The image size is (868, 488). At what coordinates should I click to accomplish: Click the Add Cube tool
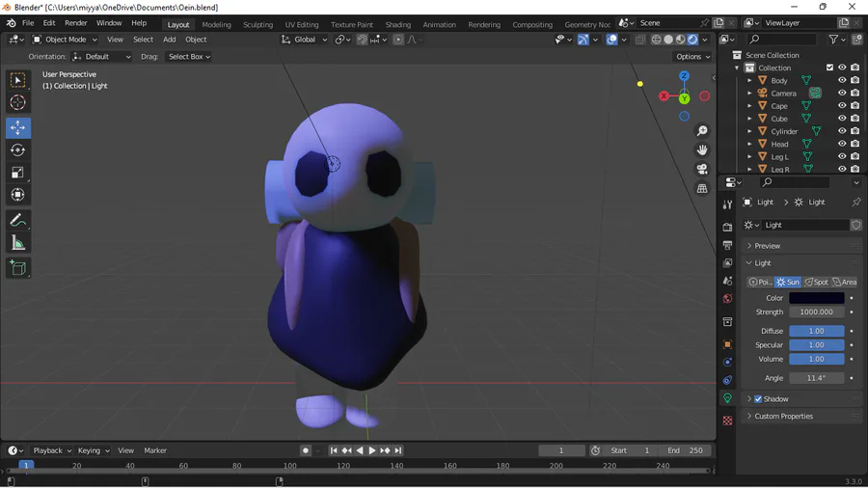(17, 268)
